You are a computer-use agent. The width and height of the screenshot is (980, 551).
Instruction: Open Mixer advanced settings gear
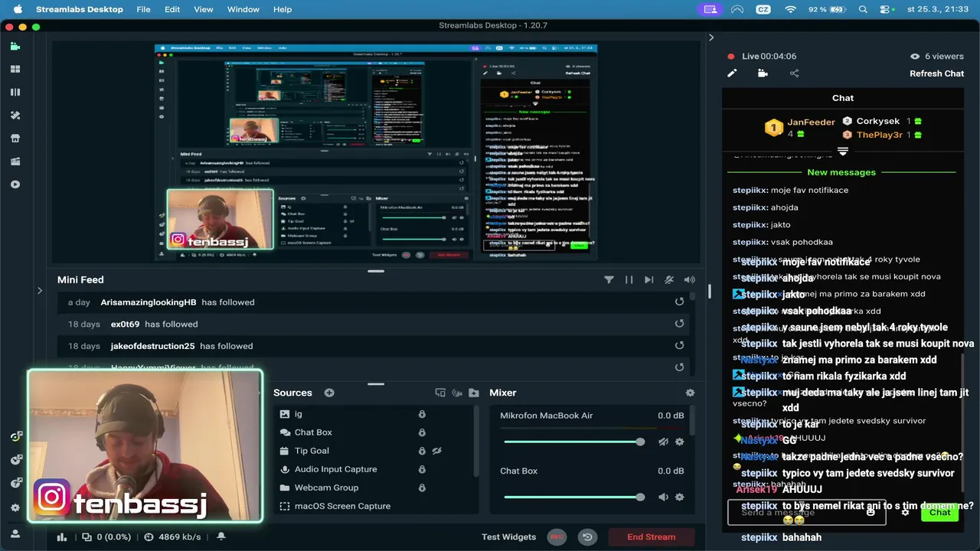[690, 393]
